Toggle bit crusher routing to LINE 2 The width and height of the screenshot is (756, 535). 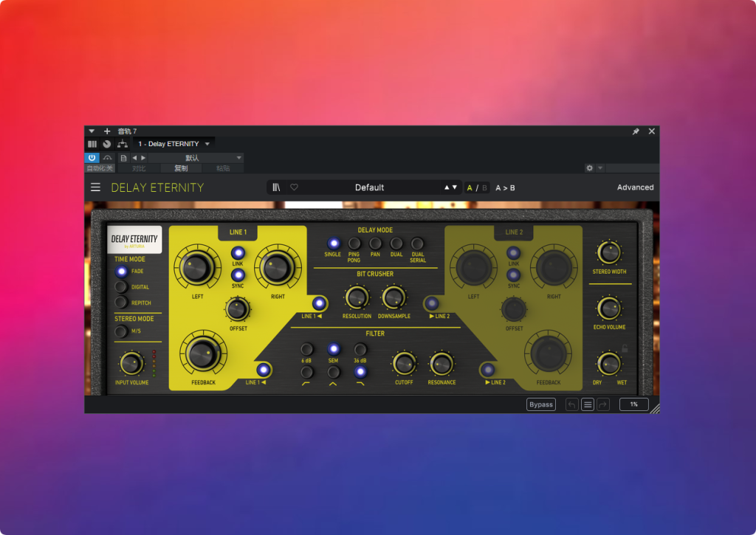coord(432,303)
